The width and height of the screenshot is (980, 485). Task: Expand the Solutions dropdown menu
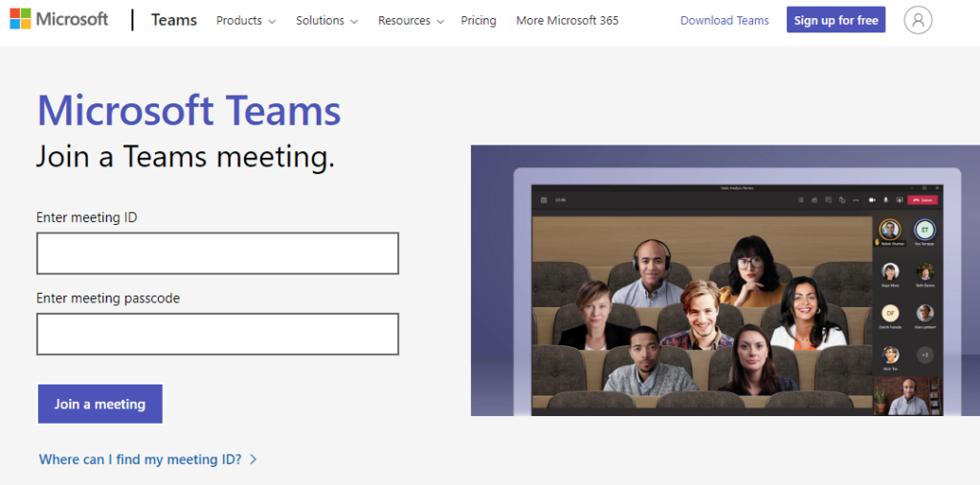(x=327, y=21)
